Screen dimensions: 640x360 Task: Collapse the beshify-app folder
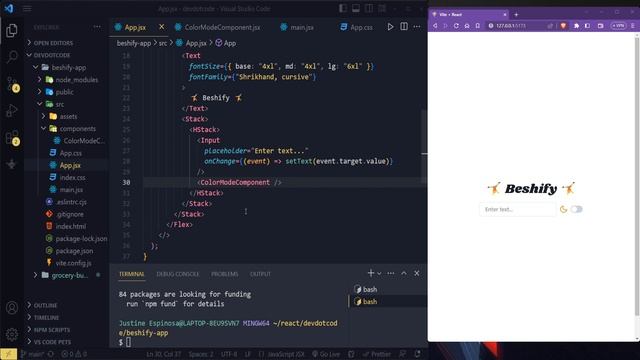[69, 67]
